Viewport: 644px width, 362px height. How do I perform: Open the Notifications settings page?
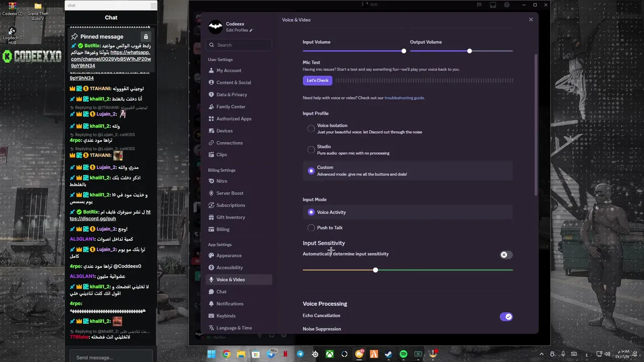[x=239, y=304]
